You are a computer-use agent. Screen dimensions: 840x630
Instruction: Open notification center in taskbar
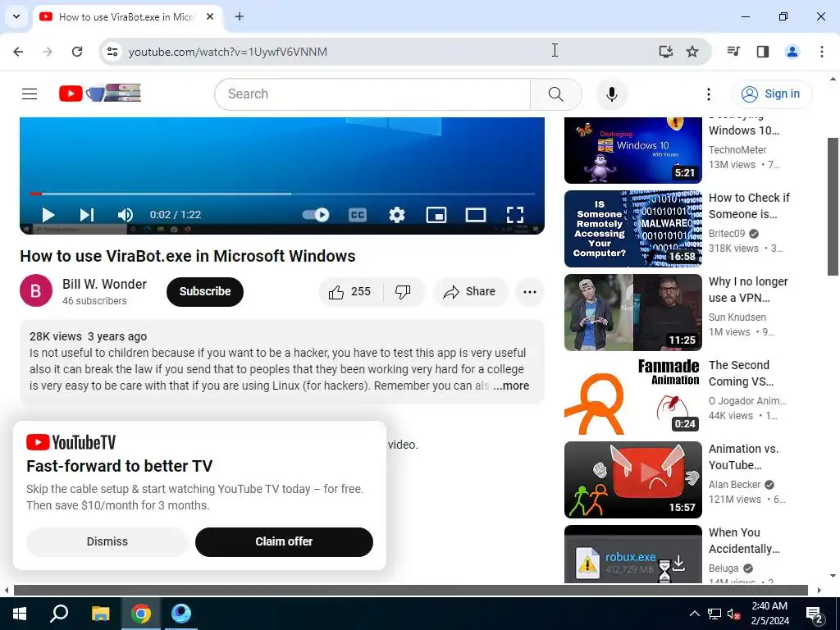pos(815,614)
